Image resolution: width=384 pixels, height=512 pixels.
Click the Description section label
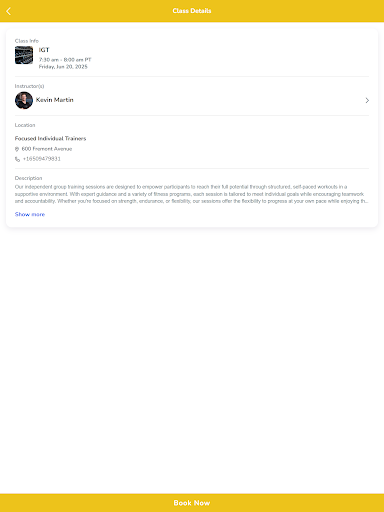(28, 178)
